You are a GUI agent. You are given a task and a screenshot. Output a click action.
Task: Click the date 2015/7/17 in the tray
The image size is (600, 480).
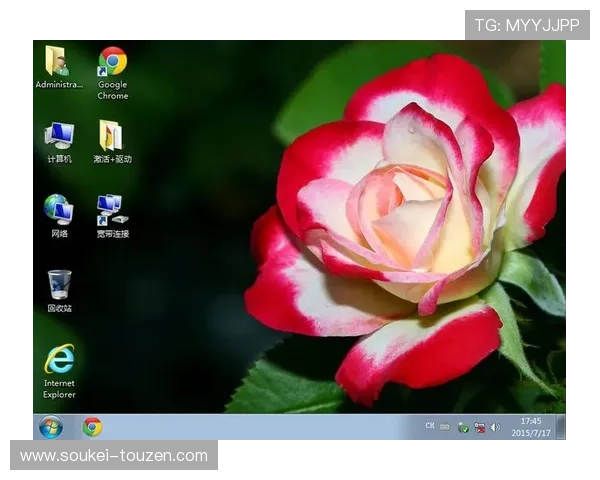click(531, 433)
